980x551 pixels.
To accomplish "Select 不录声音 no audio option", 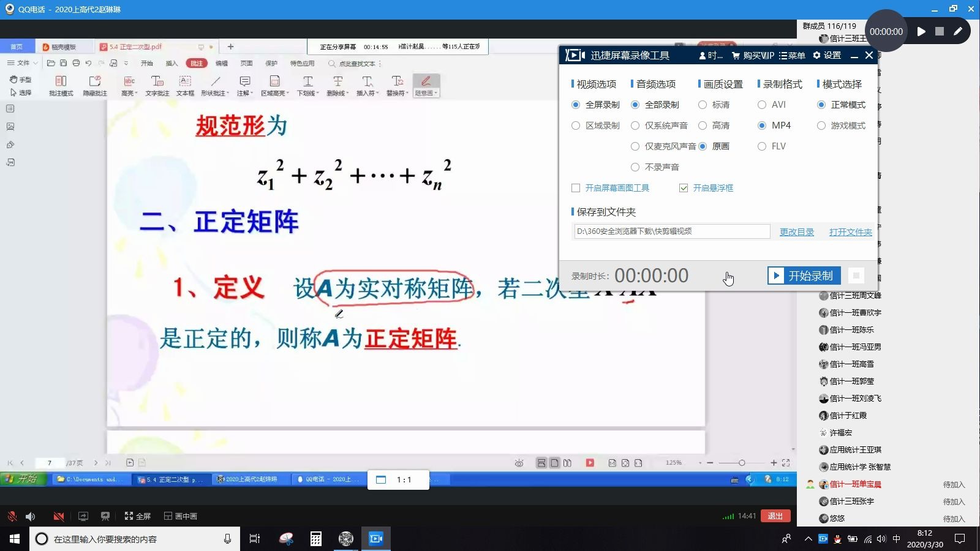I will 655,167.
